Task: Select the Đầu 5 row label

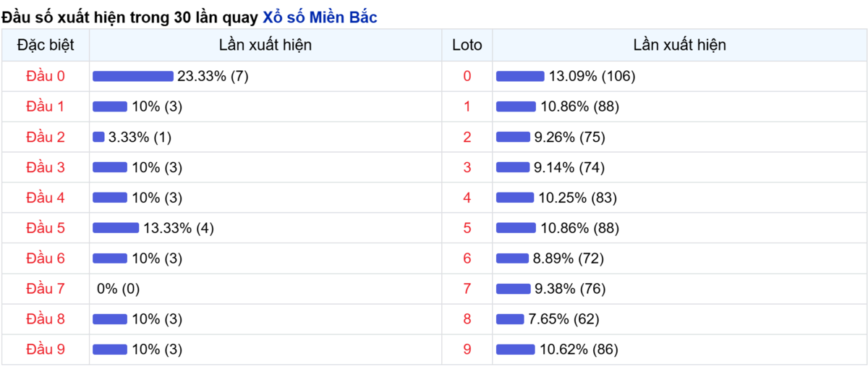Action: 46,228
